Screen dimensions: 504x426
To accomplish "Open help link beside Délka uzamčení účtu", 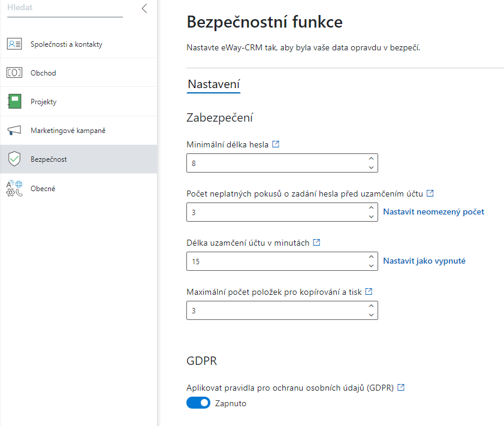I will pyautogui.click(x=316, y=242).
